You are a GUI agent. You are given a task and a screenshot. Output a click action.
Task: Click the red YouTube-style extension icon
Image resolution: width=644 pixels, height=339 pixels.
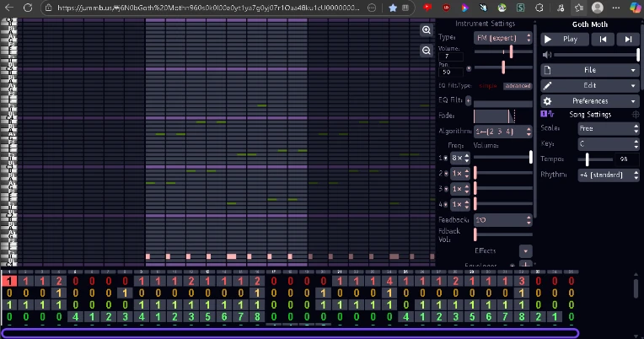point(427,8)
